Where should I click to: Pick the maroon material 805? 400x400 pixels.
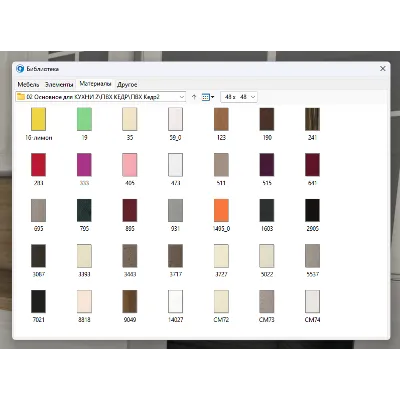[x=130, y=210]
